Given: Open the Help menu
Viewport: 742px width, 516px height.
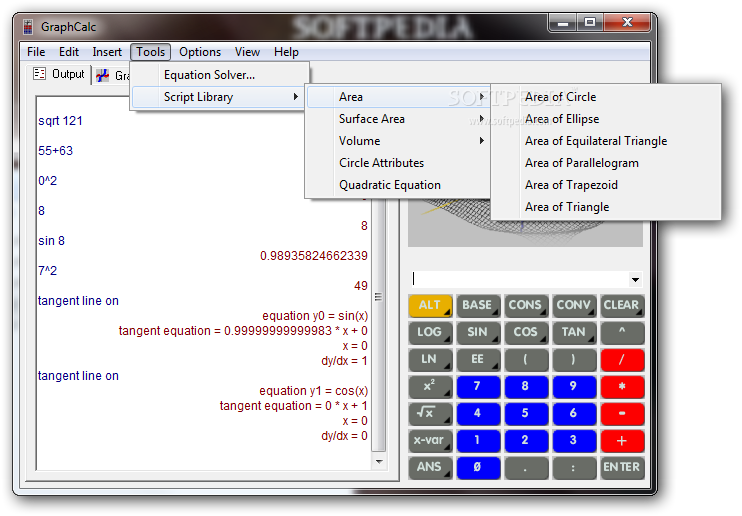Looking at the screenshot, I should click(286, 52).
